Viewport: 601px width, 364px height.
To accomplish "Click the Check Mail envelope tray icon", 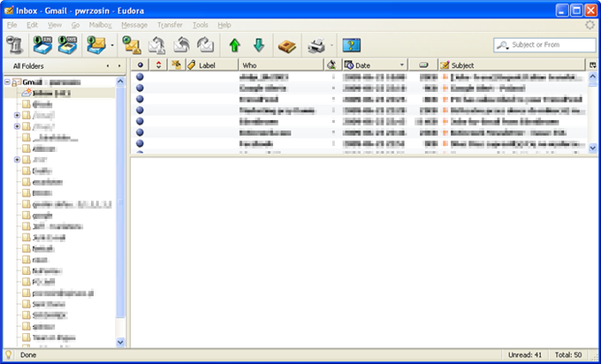I will coord(95,45).
